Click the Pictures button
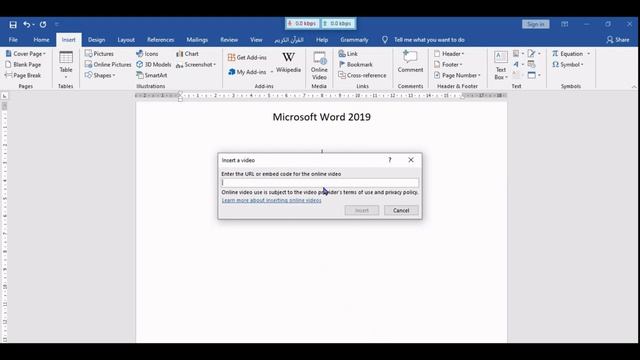 (x=99, y=54)
